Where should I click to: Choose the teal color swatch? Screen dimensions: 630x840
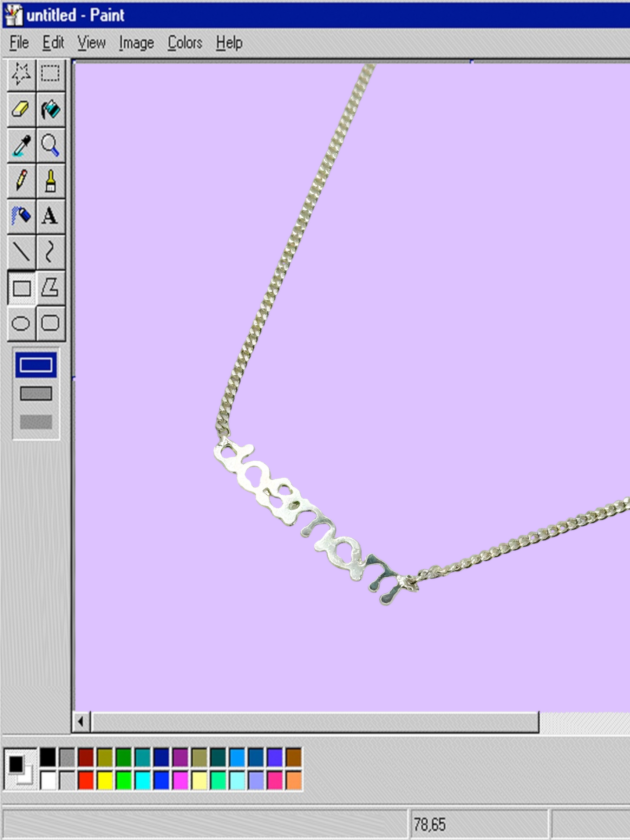pyautogui.click(x=143, y=757)
